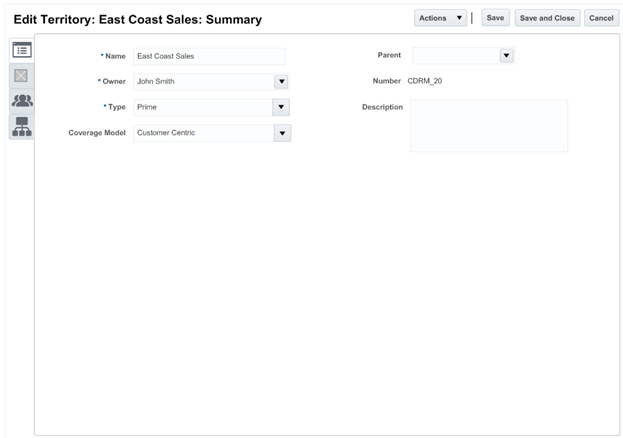Open the Parent dropdown arrow
Screen dimensions: 623x438
click(506, 56)
